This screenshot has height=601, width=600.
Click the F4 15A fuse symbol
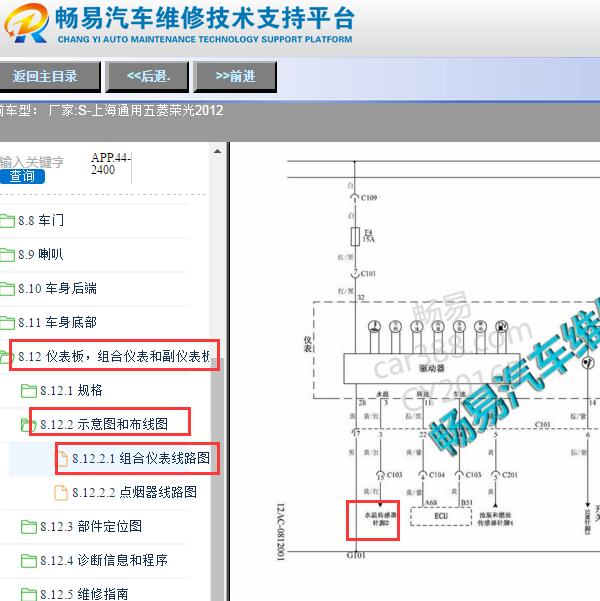[355, 236]
